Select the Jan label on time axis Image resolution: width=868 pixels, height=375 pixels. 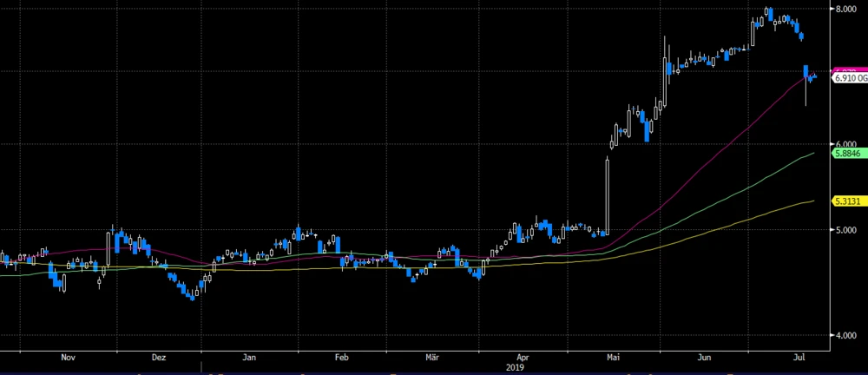(250, 357)
